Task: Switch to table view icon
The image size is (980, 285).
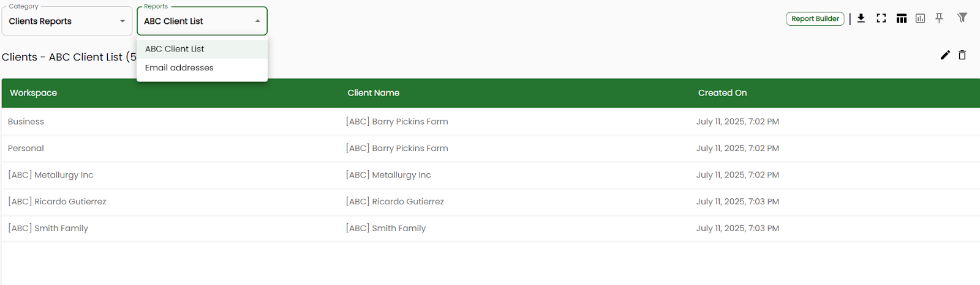Action: coord(902,18)
